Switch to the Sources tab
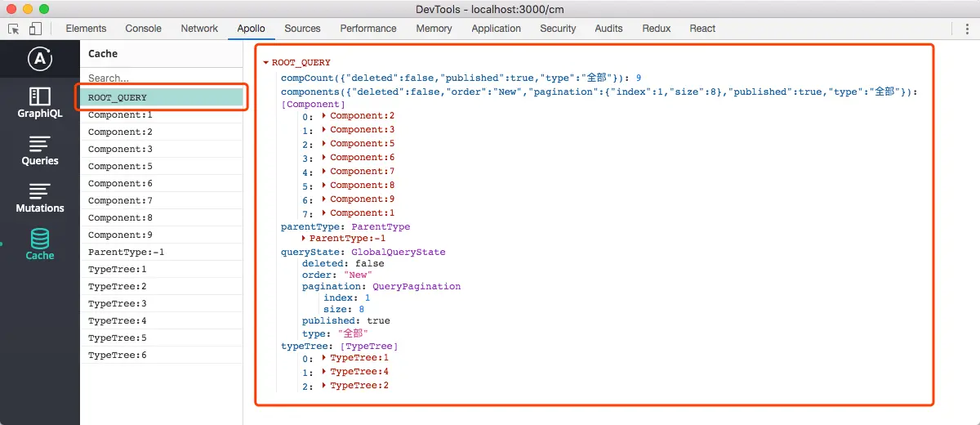980x425 pixels. tap(302, 29)
